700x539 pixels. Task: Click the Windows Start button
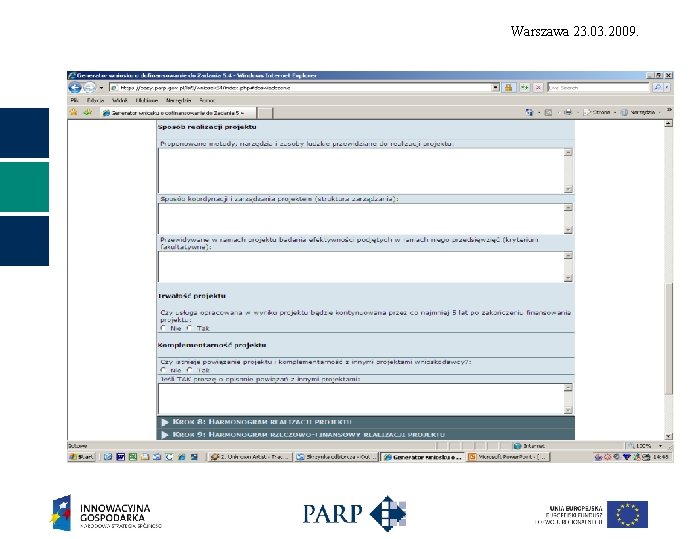82,457
